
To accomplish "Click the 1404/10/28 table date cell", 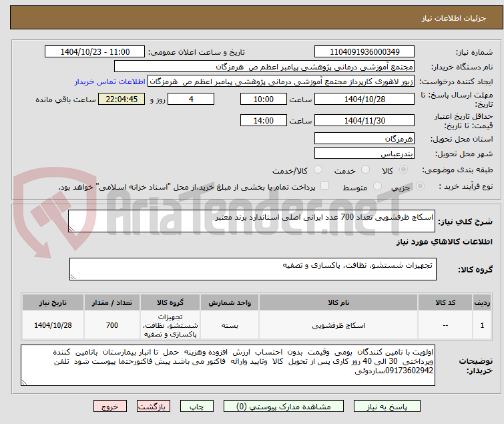I will [x=53, y=325].
